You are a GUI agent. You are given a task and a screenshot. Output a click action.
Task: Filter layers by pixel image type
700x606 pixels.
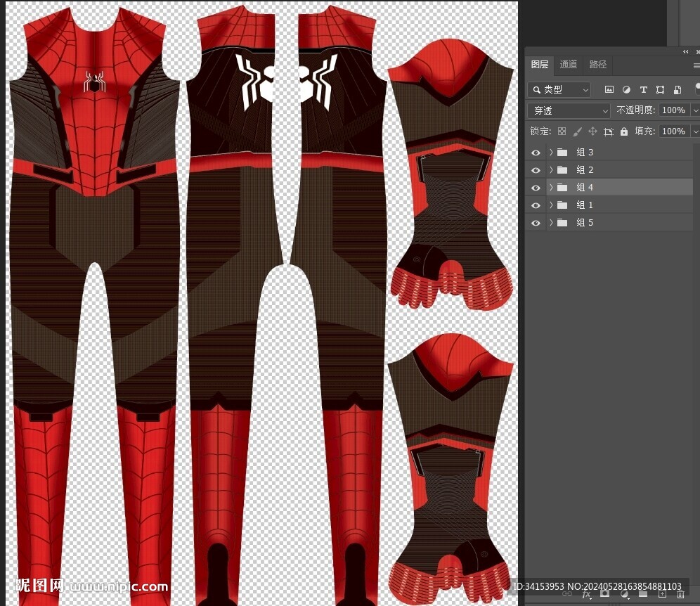(609, 90)
